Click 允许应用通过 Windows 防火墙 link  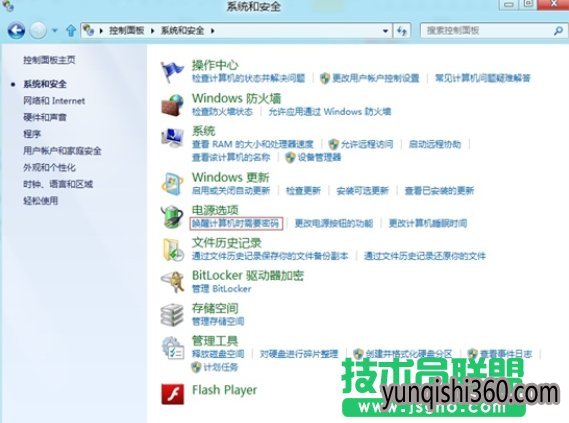coord(329,111)
